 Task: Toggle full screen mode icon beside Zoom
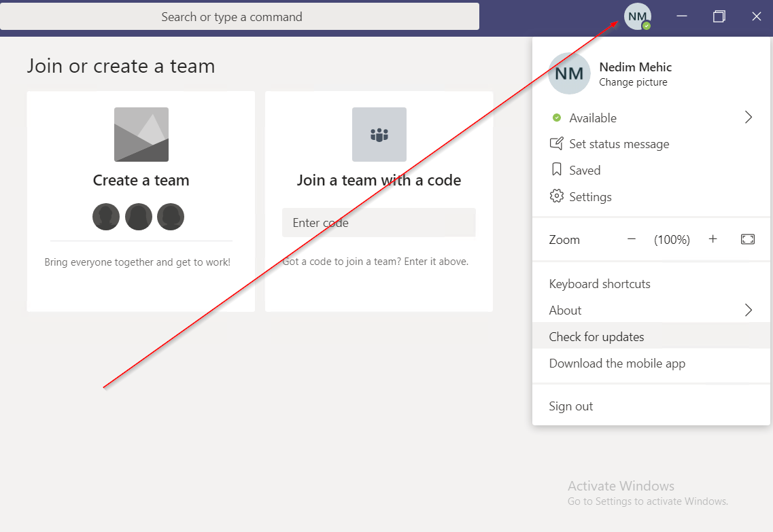pyautogui.click(x=747, y=239)
